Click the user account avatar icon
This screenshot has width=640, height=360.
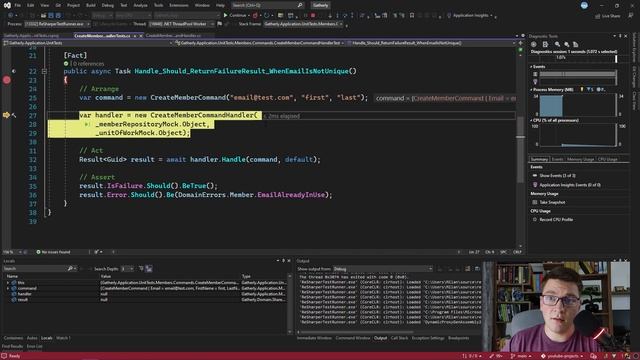pos(584,5)
